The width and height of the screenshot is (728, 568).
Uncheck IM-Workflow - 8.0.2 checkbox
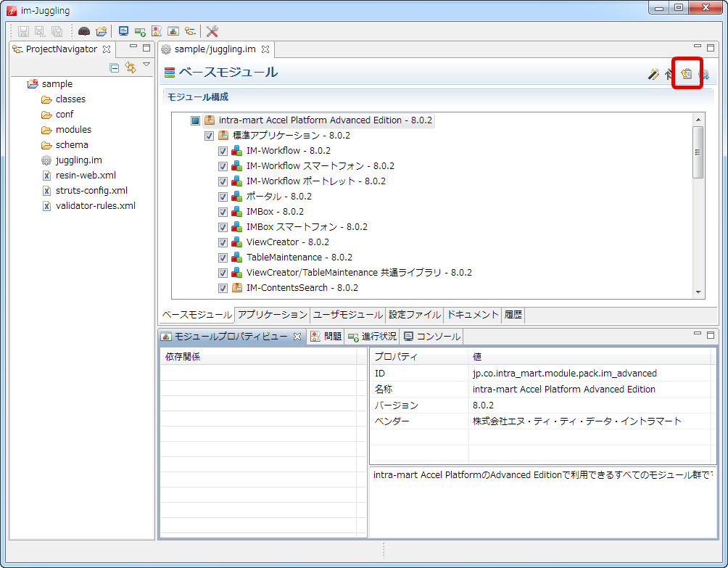[223, 152]
